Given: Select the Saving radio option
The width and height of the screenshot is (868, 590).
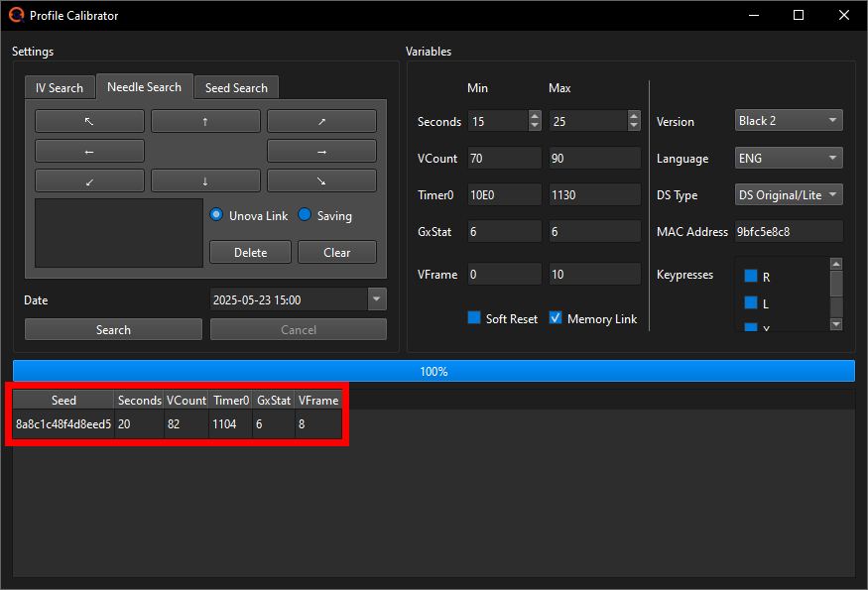Looking at the screenshot, I should (x=306, y=215).
